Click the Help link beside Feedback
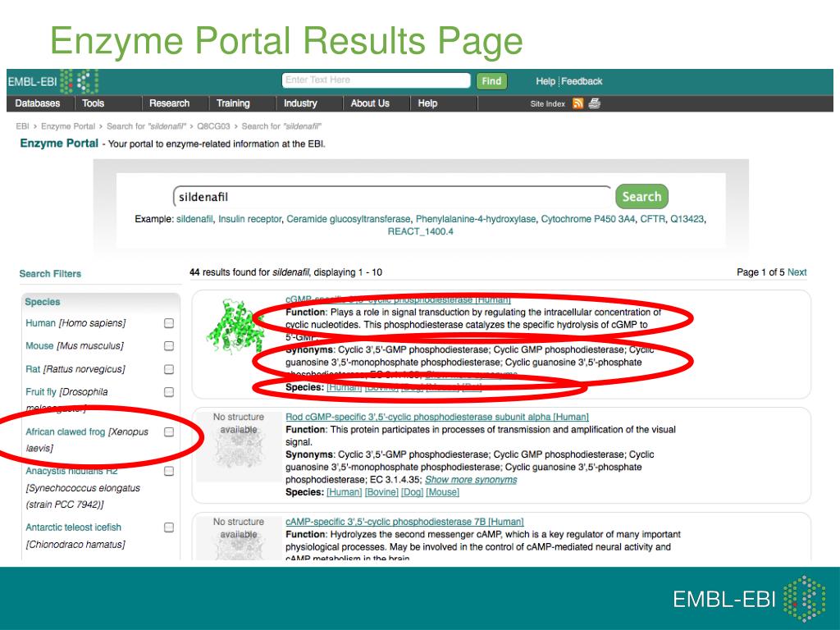Viewport: 840px width, 630px height. 546,81
